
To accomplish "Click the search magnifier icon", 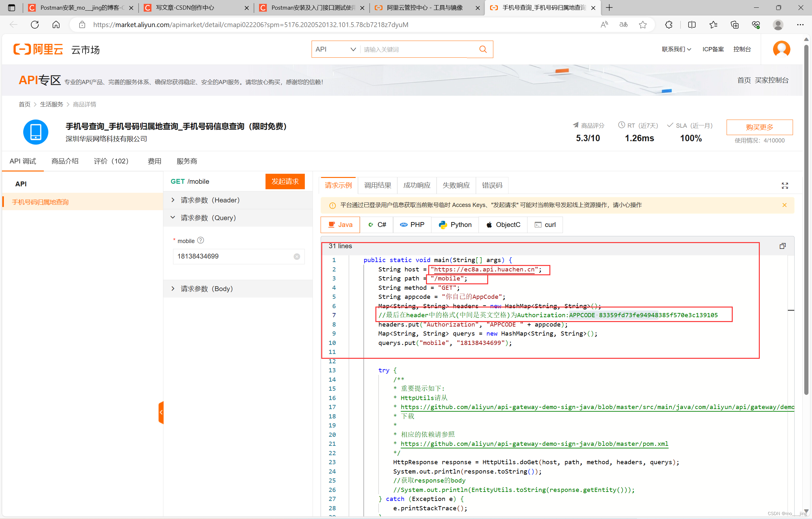I will (483, 49).
